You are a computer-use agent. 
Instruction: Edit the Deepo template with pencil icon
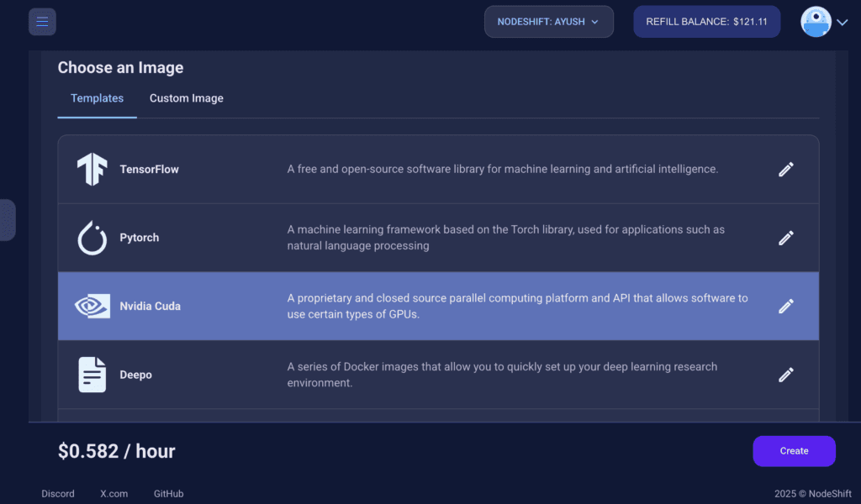pos(785,375)
